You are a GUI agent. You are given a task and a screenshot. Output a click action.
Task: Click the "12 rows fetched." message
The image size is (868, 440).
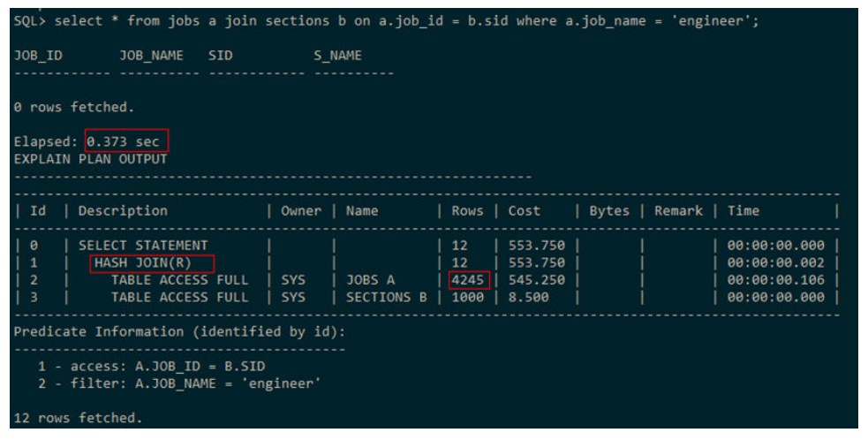tap(78, 417)
